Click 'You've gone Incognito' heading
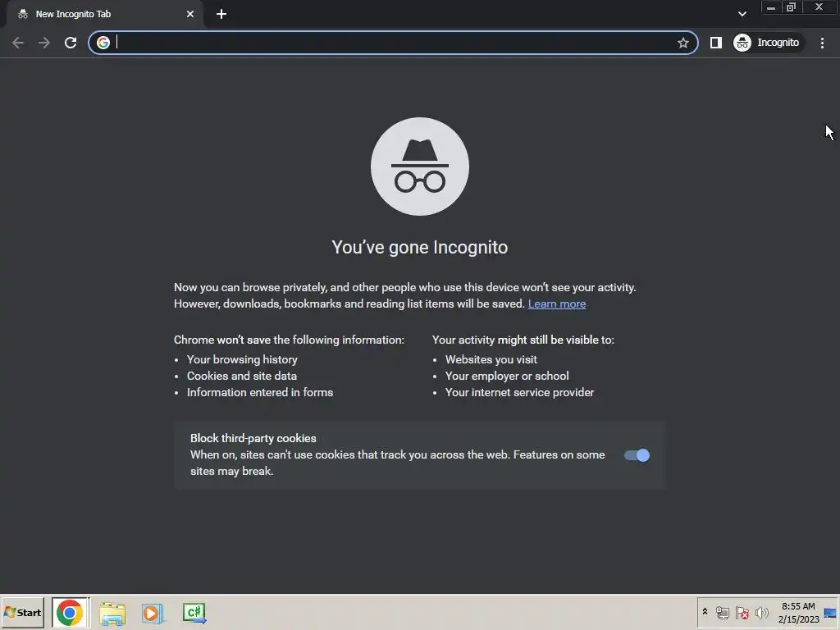 (420, 248)
